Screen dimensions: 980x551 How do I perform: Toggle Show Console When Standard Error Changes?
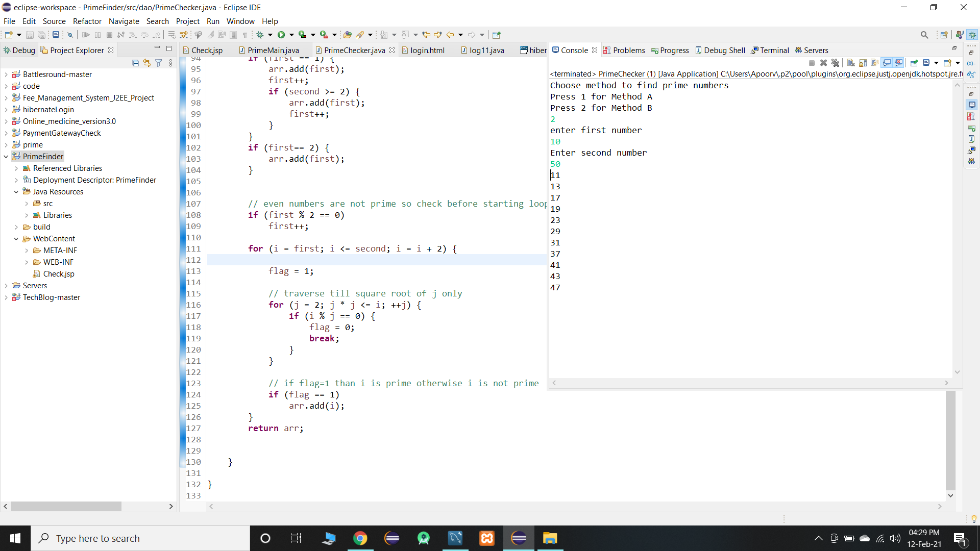click(x=899, y=63)
